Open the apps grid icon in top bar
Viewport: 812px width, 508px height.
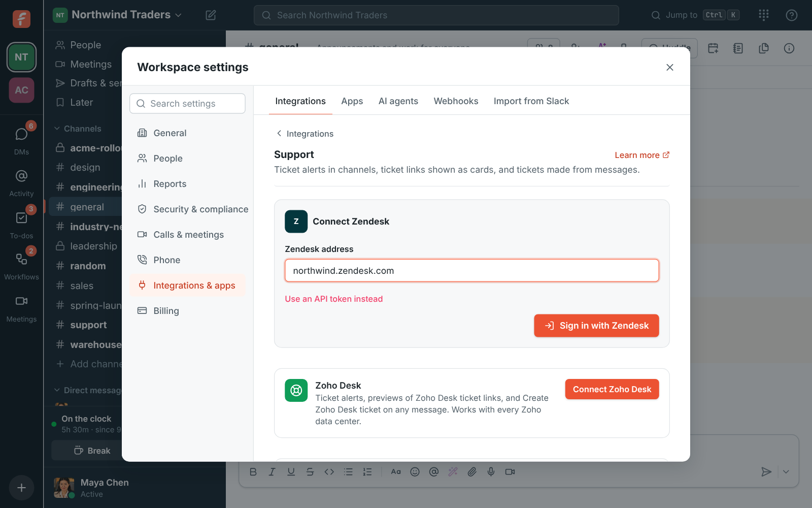point(764,15)
